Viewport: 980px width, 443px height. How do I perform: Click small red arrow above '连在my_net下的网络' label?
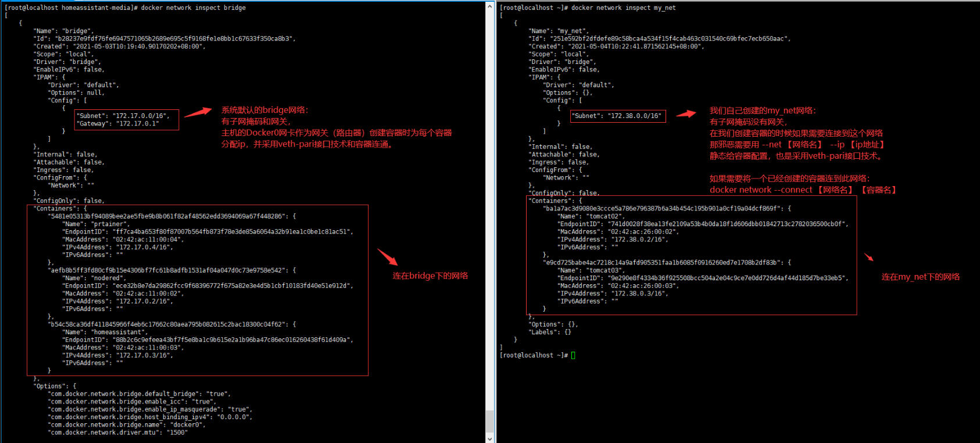pos(868,257)
